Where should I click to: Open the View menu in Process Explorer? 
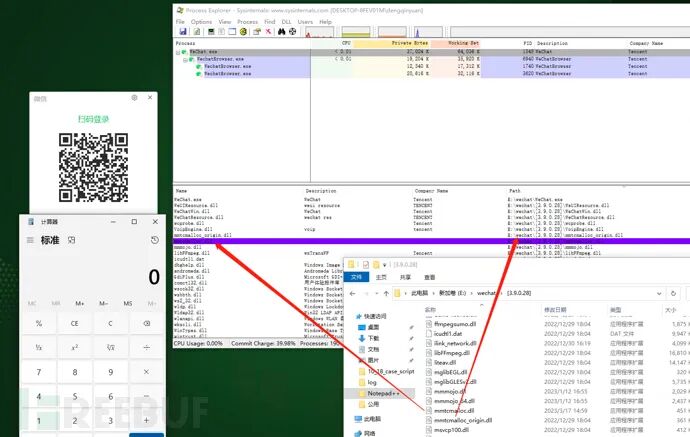(x=225, y=22)
